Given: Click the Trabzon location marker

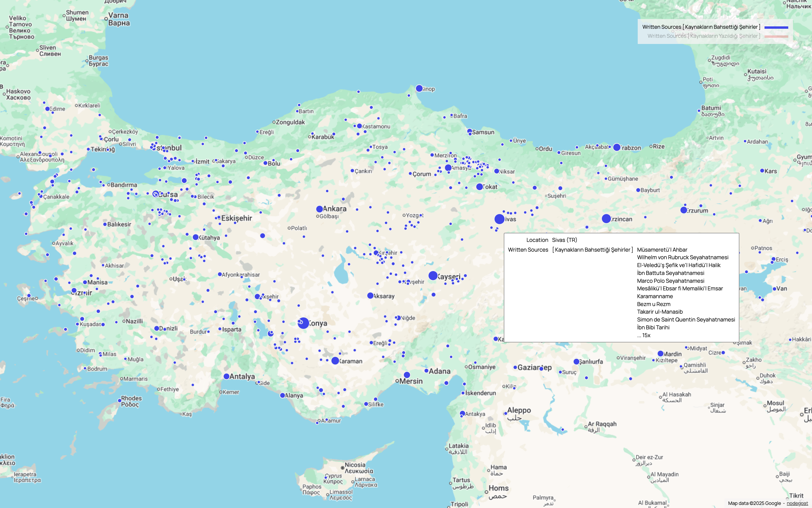Looking at the screenshot, I should pyautogui.click(x=617, y=147).
